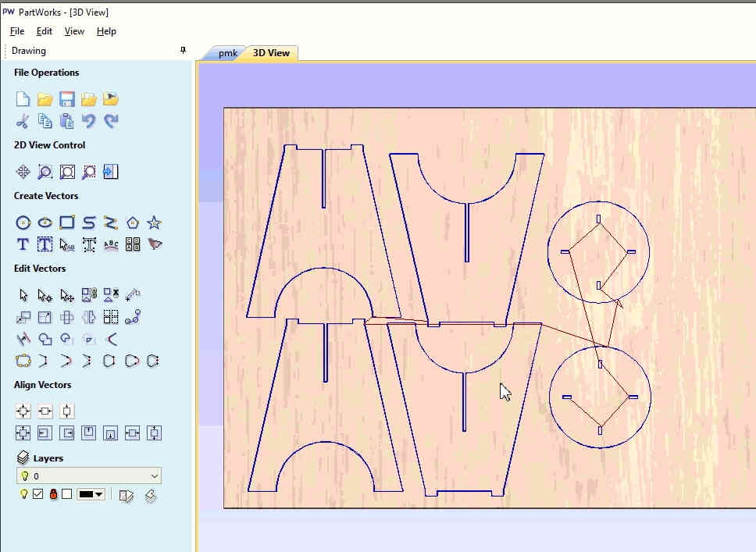This screenshot has width=756, height=552.
Task: Import bitmap folder icon with bird
Action: (110, 99)
